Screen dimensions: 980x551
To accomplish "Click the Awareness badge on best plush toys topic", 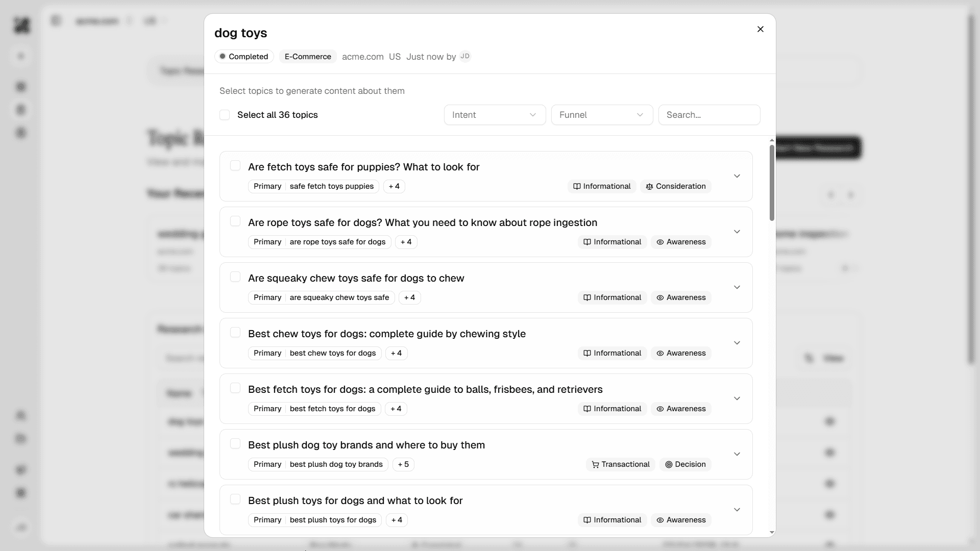I will [680, 520].
